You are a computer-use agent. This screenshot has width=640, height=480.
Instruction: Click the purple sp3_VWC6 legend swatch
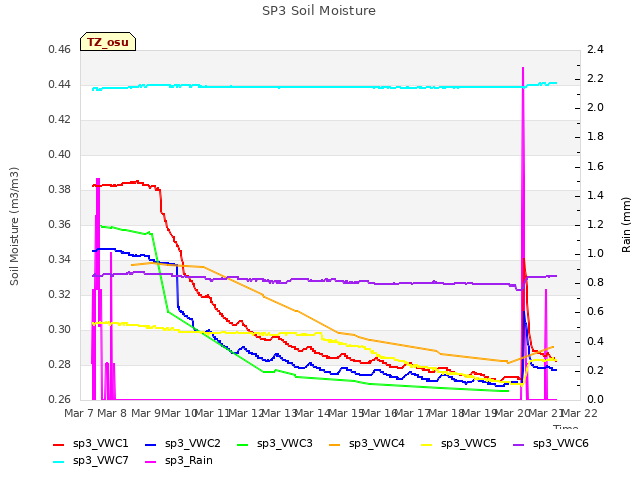(519, 444)
